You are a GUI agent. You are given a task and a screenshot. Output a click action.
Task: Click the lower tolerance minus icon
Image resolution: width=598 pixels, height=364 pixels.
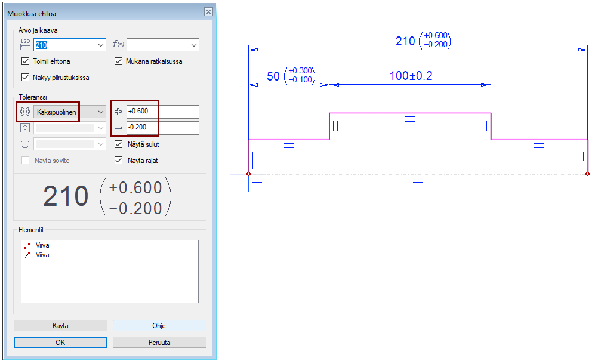tap(118, 128)
